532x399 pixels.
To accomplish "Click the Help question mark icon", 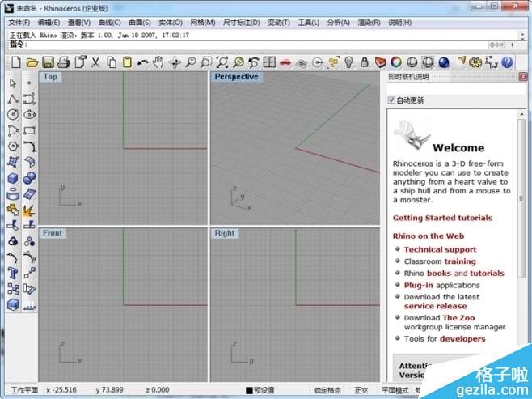I will click(507, 62).
